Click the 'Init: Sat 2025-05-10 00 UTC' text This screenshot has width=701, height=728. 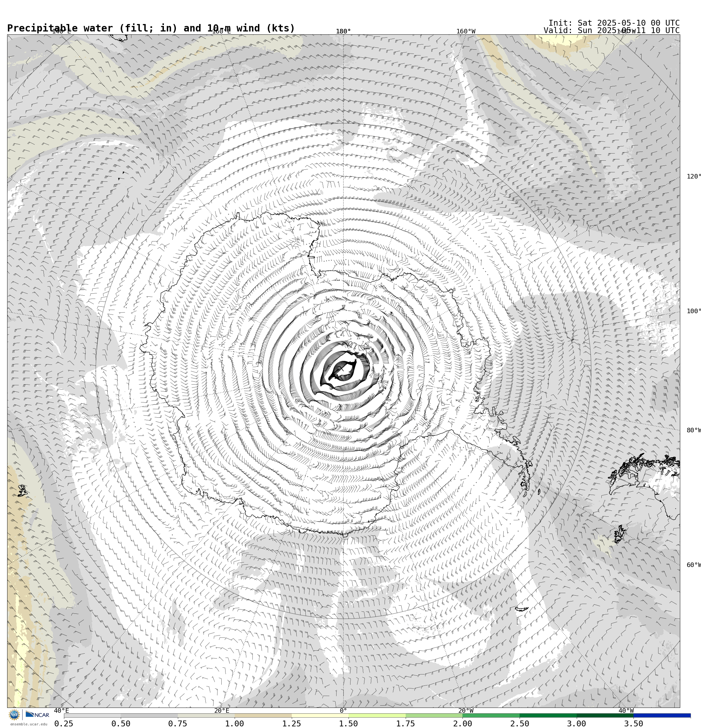pos(614,23)
